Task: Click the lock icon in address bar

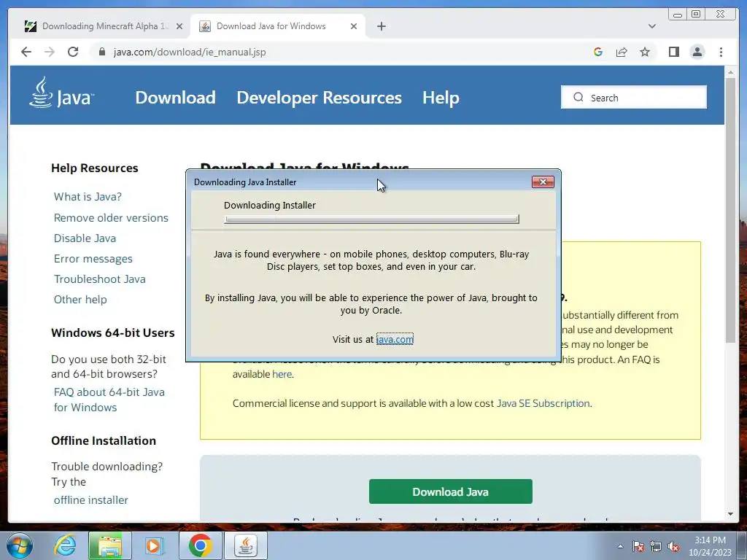Action: [x=101, y=52]
